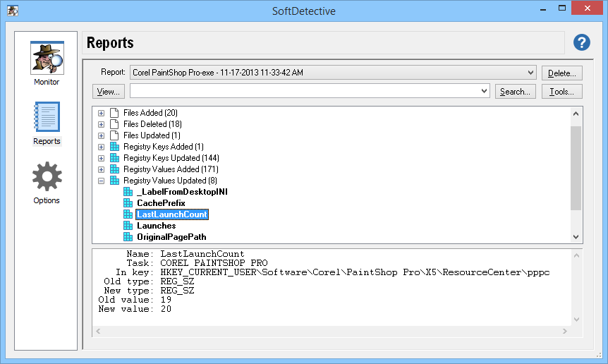Click the details pane scroll right arrow
Image resolution: width=608 pixels, height=364 pixels.
[x=564, y=331]
